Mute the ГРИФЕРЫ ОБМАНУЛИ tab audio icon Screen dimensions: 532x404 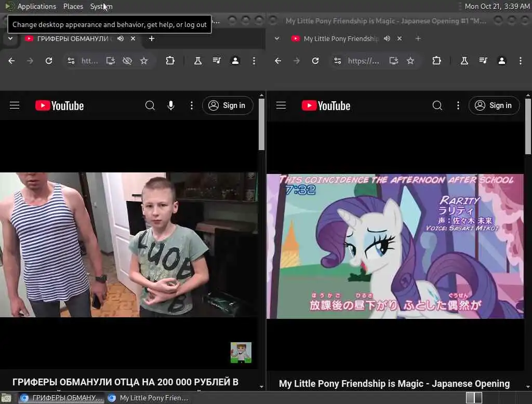(x=121, y=38)
